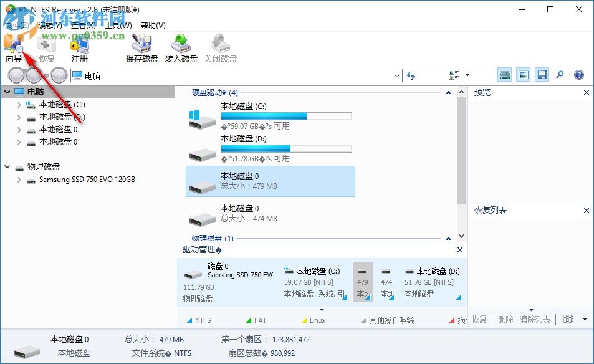Click the C: drive capacity bar
Screen dimensions: 594x364
pos(285,116)
